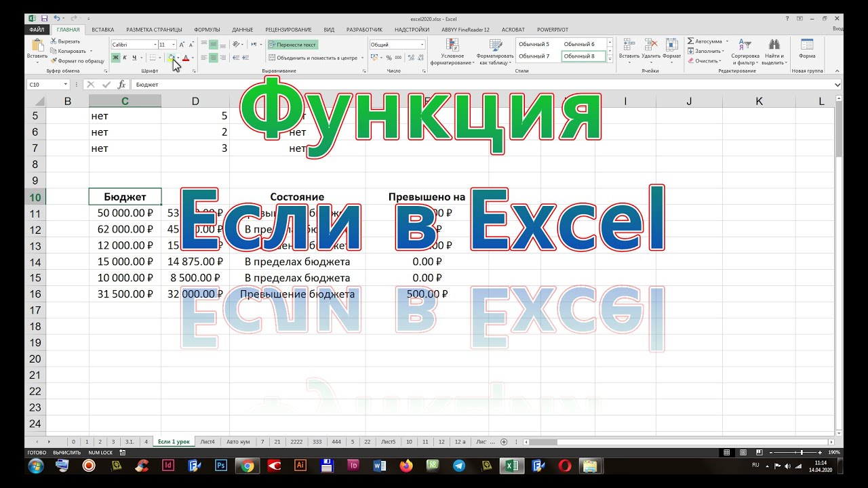The height and width of the screenshot is (488, 868).
Task: Expand the cell styles gallery
Action: click(610, 60)
